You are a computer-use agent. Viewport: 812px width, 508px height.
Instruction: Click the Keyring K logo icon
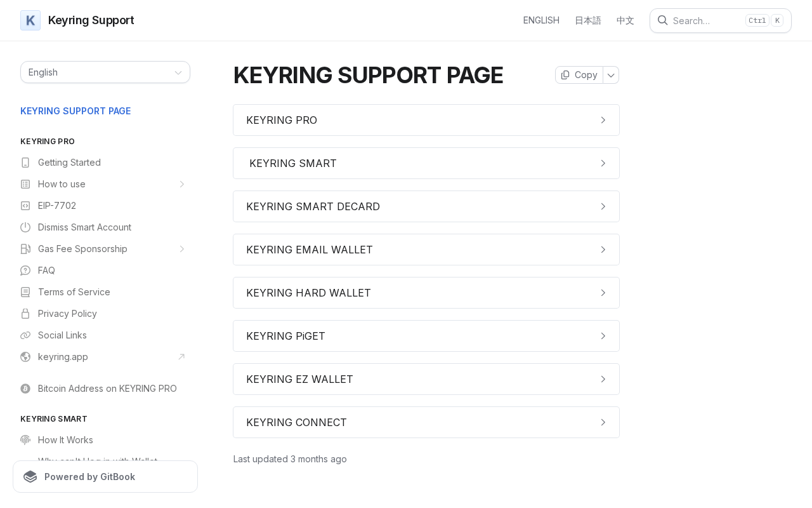pyautogui.click(x=30, y=20)
